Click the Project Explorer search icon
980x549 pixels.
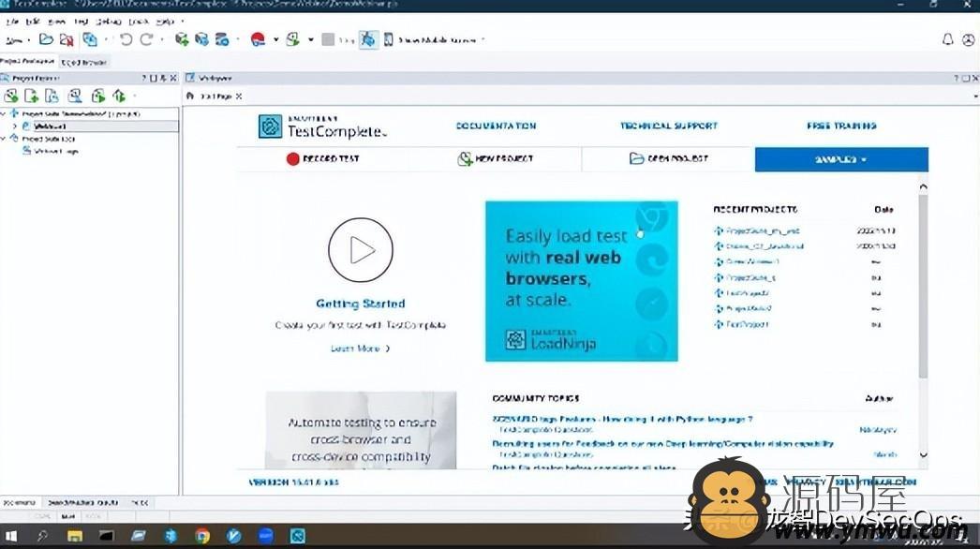click(x=75, y=96)
